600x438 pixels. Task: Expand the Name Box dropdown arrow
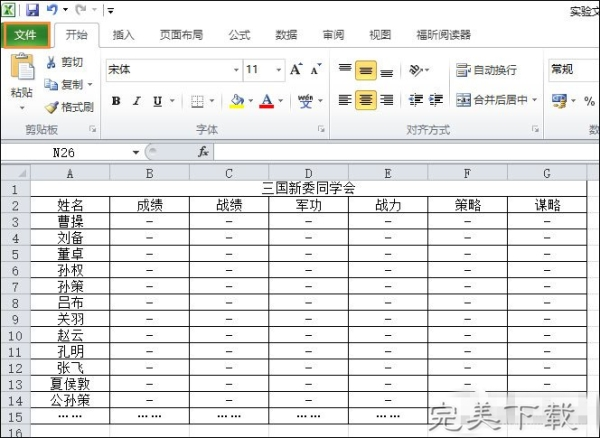[x=135, y=153]
